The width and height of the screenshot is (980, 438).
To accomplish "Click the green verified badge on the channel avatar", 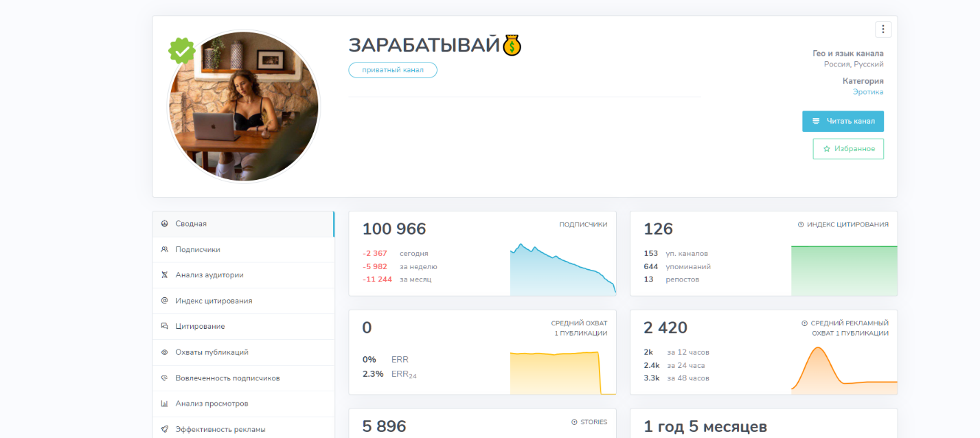I will tap(181, 51).
